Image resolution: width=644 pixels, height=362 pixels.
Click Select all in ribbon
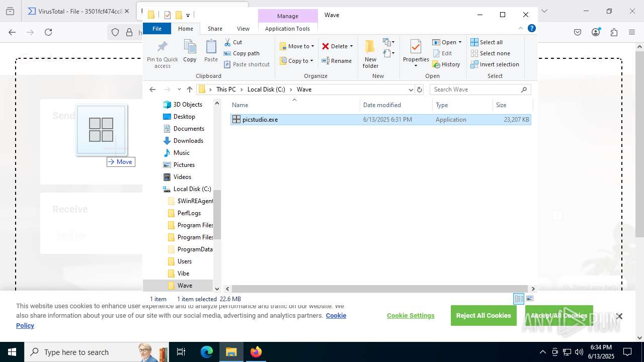click(x=487, y=42)
